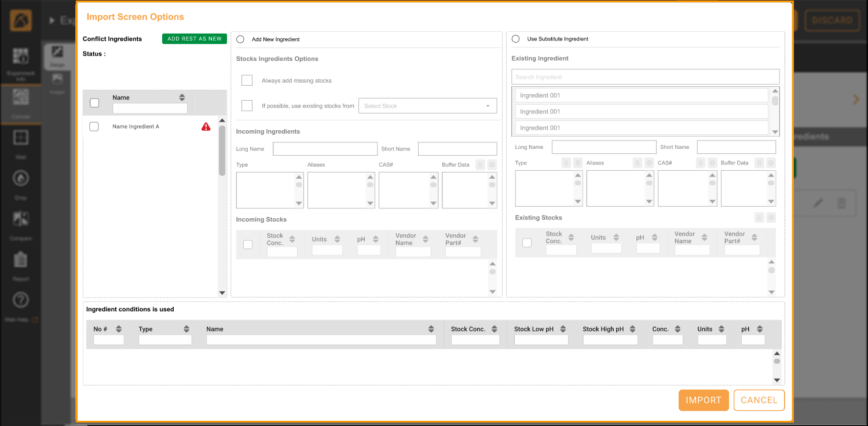Select the Drop view icon
Viewport: 868px width, 426px height.
[x=21, y=178]
